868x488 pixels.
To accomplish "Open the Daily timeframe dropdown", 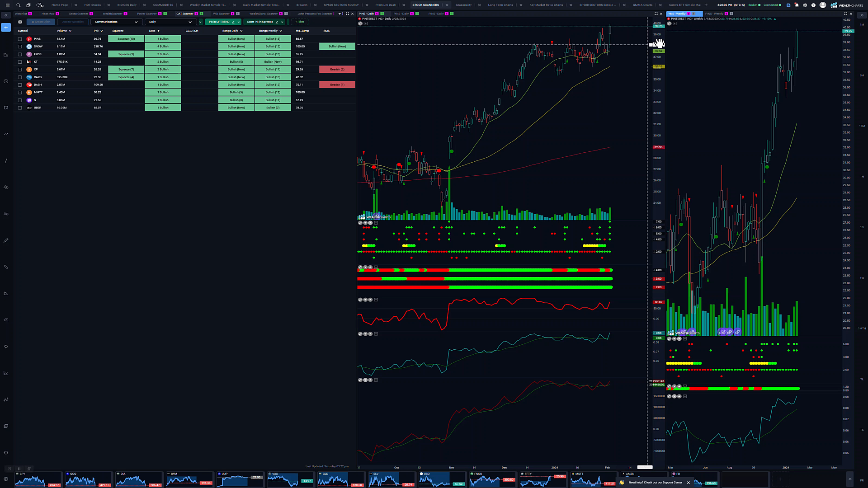I will pos(170,22).
